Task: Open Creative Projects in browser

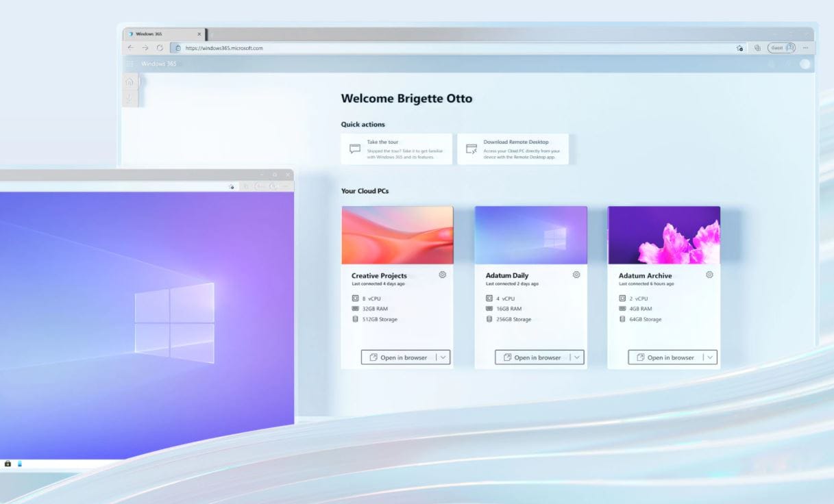Action: tap(398, 357)
